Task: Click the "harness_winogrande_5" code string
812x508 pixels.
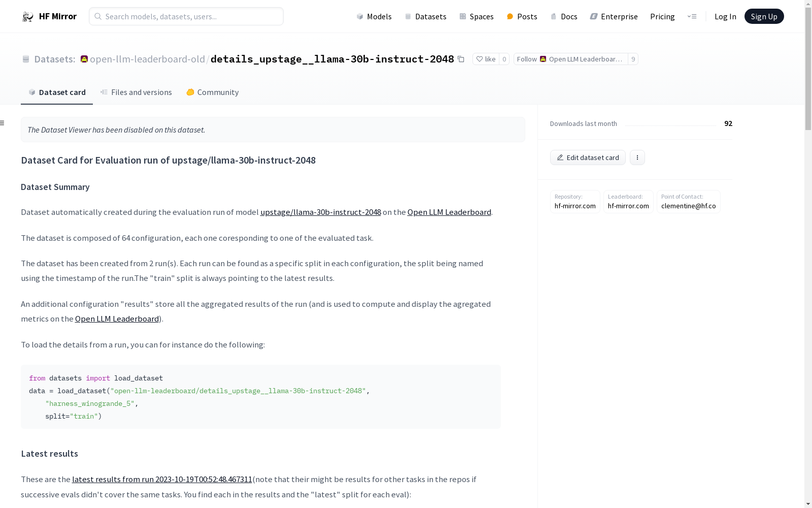Action: (x=90, y=404)
